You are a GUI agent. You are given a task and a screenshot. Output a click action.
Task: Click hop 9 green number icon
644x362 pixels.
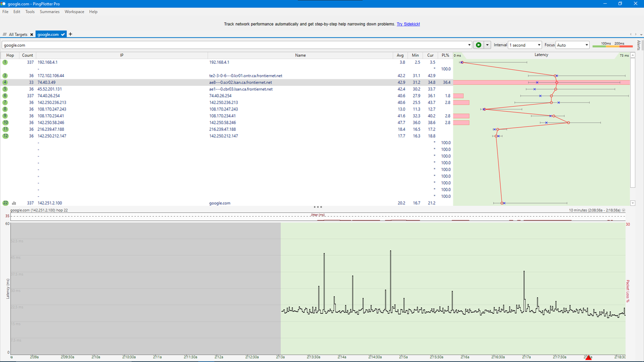[x=5, y=116]
